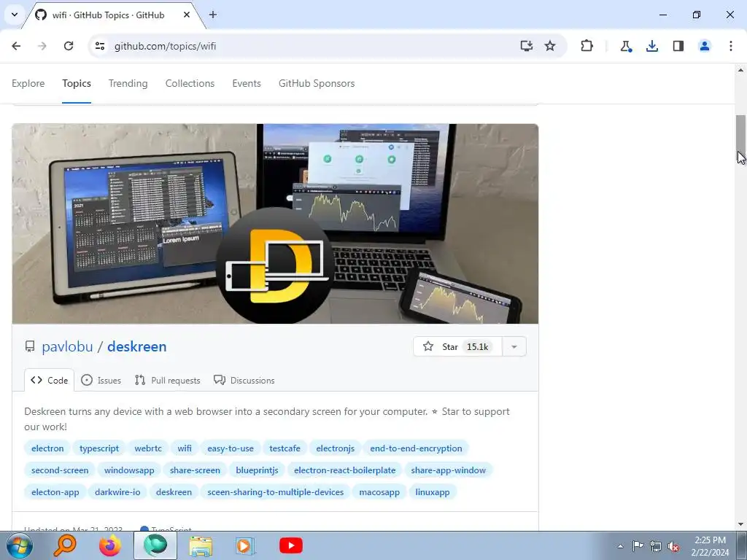Star the deskreen repository
747x560 pixels.
(457, 346)
